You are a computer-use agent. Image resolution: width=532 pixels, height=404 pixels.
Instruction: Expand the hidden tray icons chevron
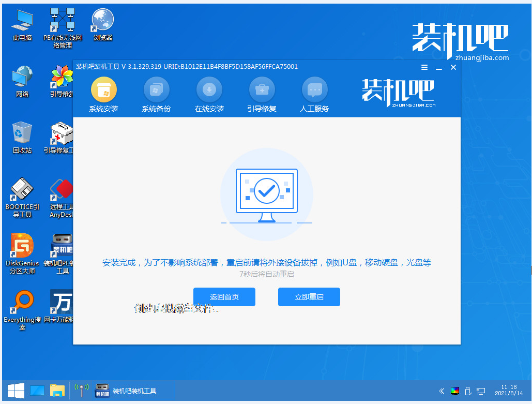(x=442, y=391)
